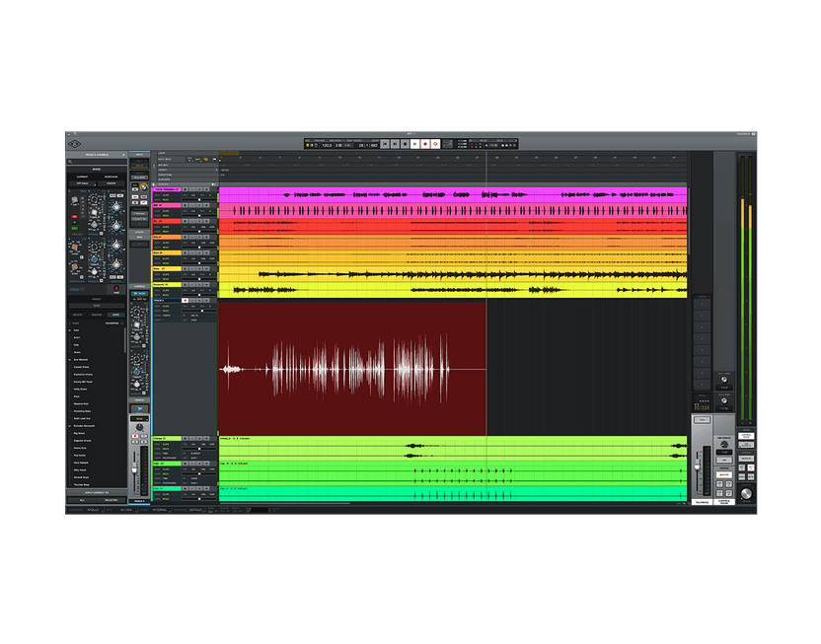Record-arm the maroon vocal track
Image resolution: width=821 pixels, height=644 pixels.
186,300
